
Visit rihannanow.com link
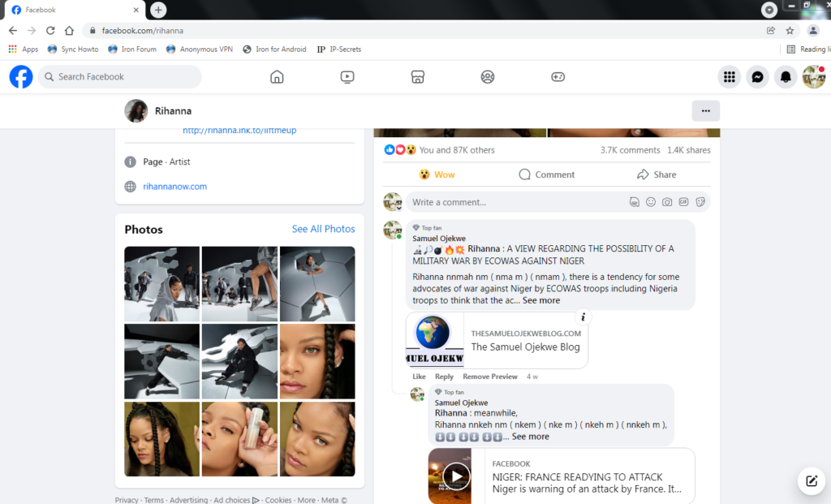click(x=175, y=187)
